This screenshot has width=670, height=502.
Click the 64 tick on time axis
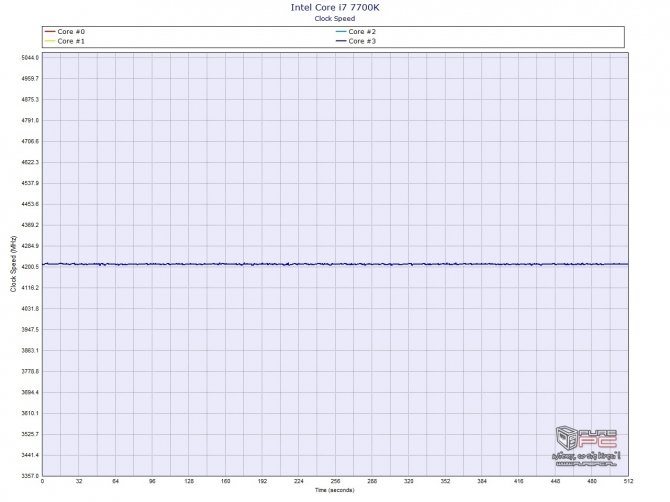point(116,481)
